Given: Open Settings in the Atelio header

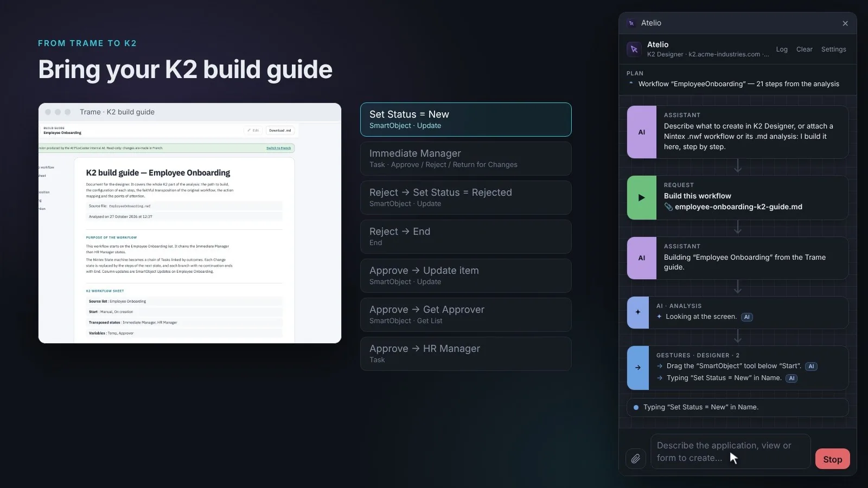Looking at the screenshot, I should (834, 49).
